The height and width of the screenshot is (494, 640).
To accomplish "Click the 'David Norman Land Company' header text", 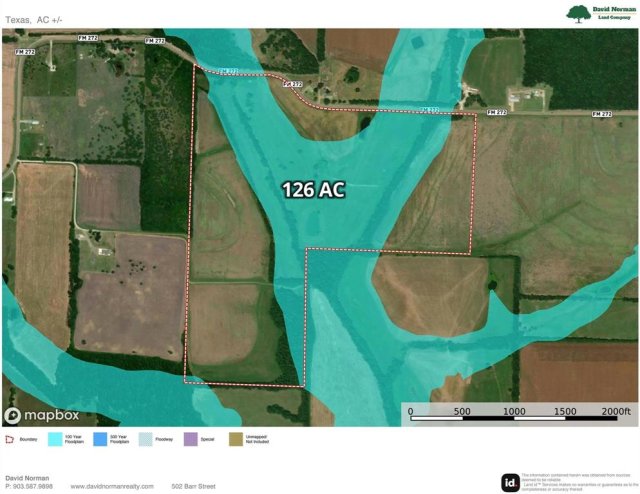I will (x=614, y=13).
